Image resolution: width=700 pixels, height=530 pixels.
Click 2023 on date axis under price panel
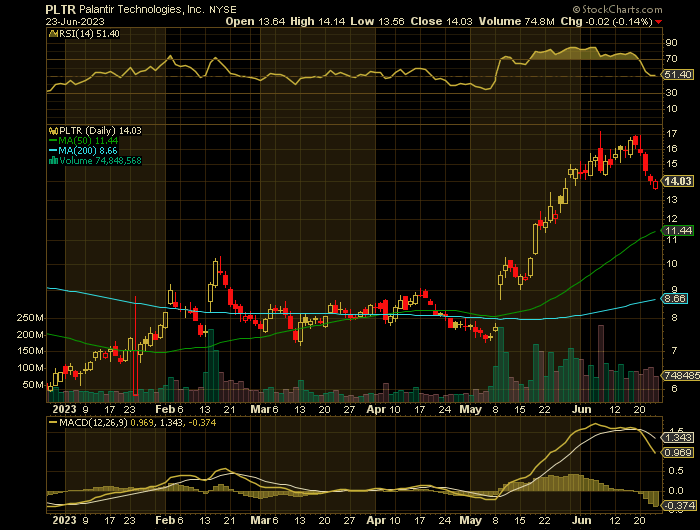tap(64, 409)
